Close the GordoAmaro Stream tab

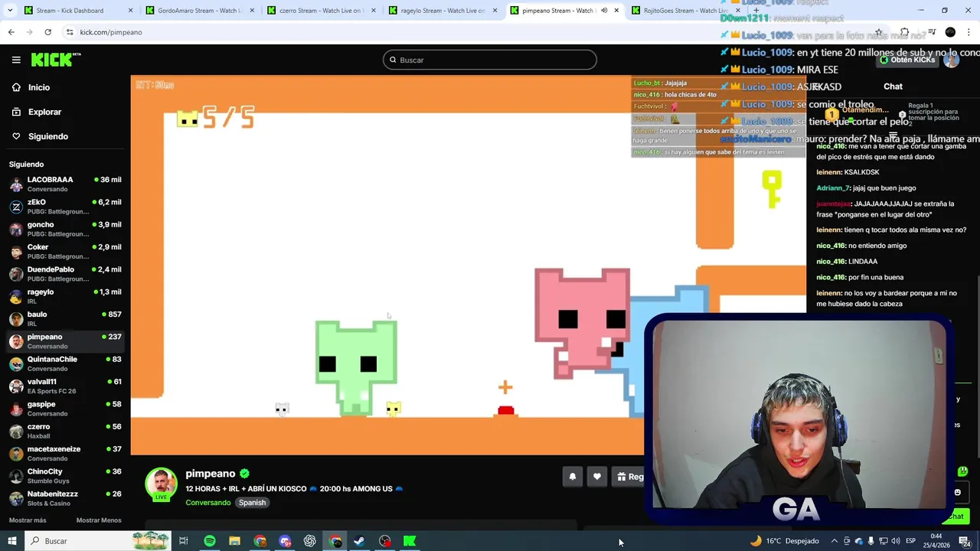[x=252, y=11]
